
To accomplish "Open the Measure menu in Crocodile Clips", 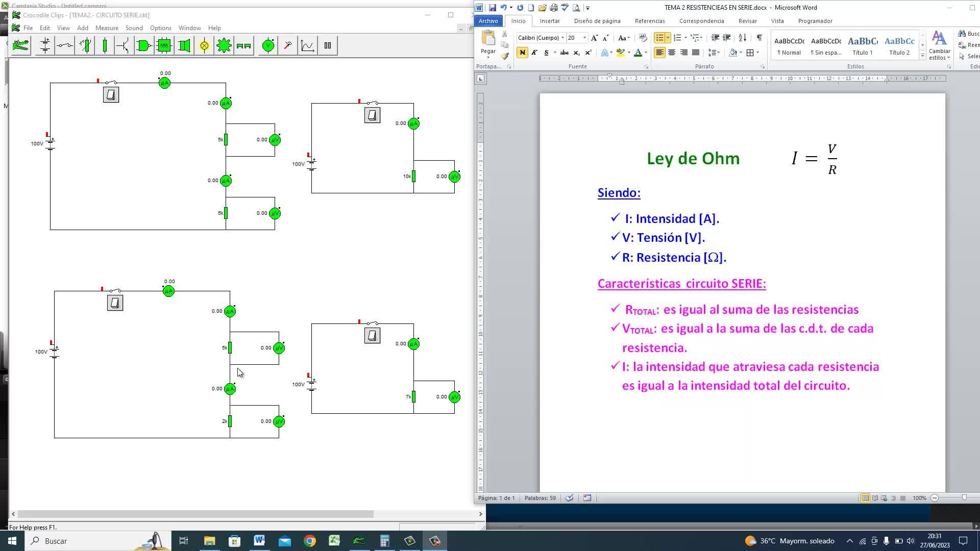I will [107, 28].
